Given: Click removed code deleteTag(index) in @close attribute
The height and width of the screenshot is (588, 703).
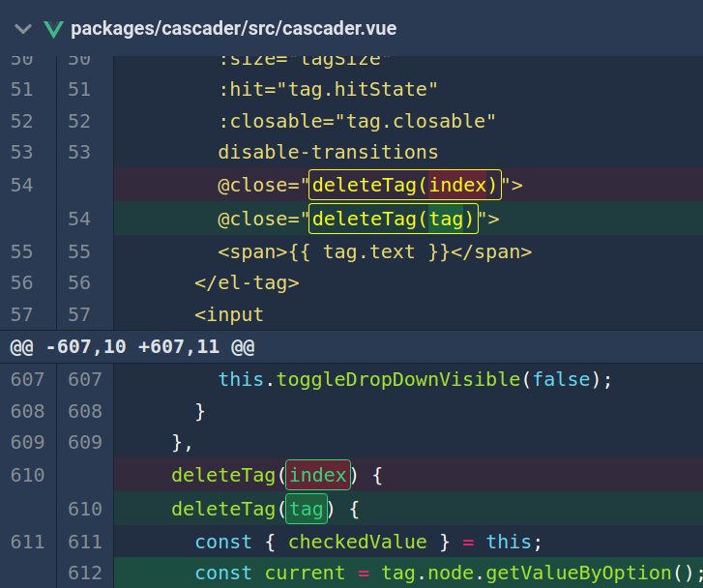Looking at the screenshot, I should tap(405, 185).
